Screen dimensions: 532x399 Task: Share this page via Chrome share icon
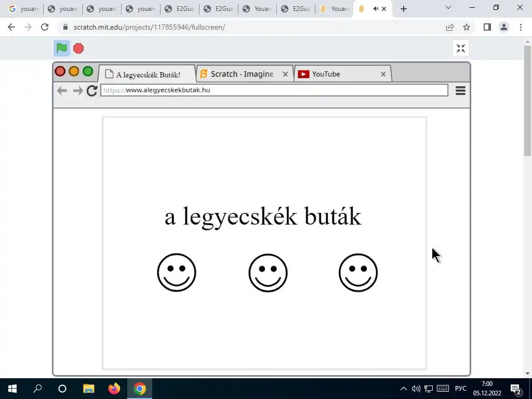click(450, 27)
